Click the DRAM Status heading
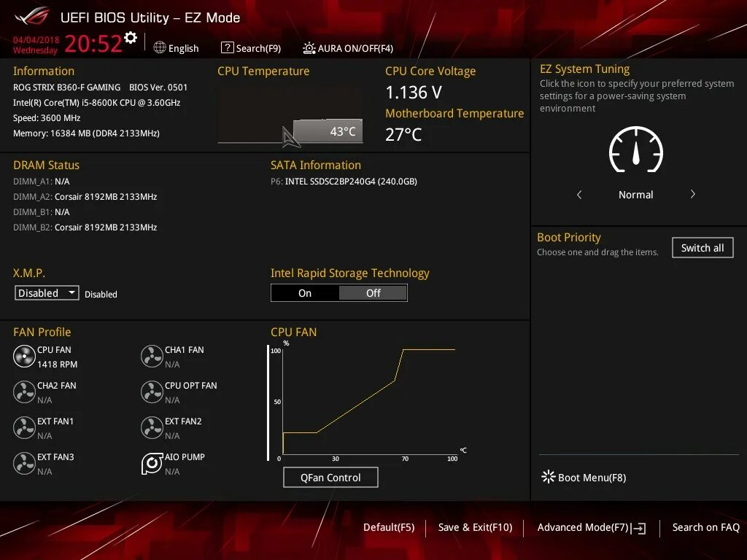 46,166
